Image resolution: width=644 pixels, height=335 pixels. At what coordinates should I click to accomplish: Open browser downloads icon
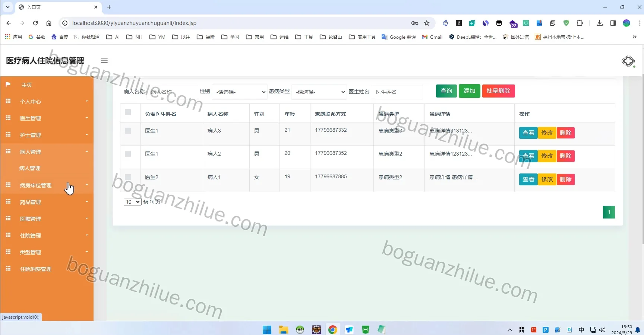point(600,23)
